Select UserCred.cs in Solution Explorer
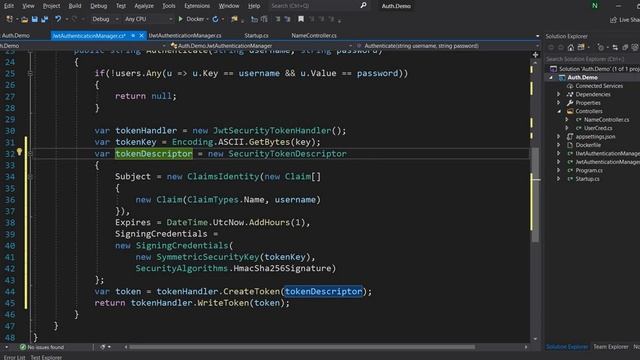 click(598, 128)
